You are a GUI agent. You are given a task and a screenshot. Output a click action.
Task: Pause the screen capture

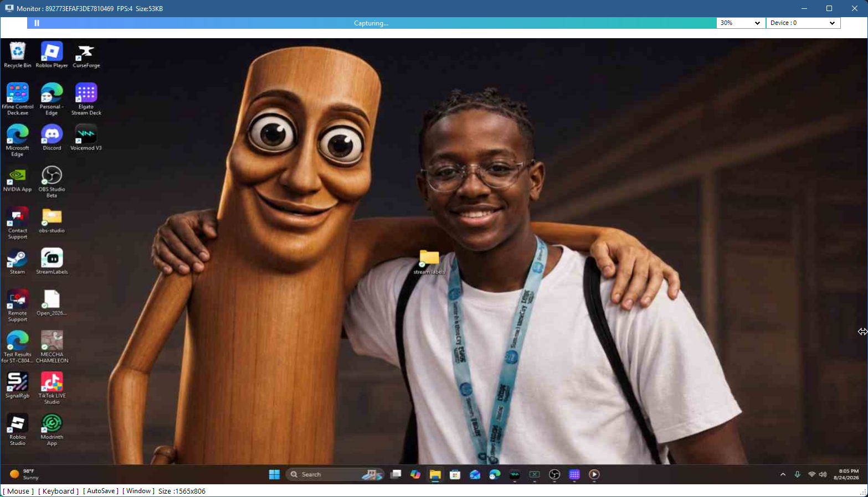point(37,23)
